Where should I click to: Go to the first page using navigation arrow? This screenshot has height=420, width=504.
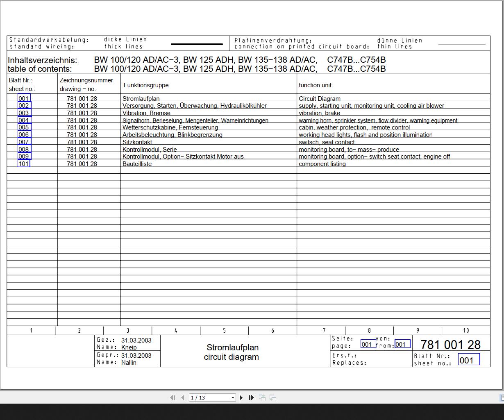[x=173, y=397]
